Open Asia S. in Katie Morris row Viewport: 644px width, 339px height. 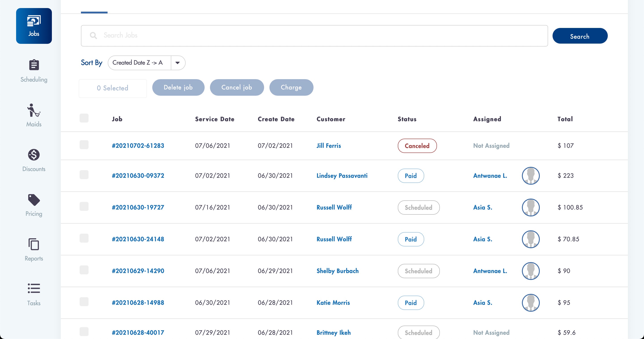pyautogui.click(x=483, y=303)
